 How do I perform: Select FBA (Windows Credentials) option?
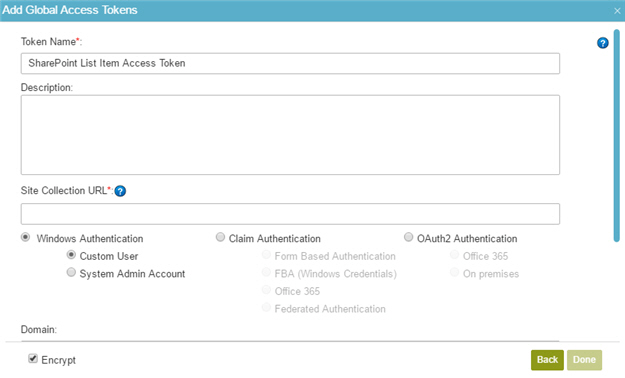point(266,272)
